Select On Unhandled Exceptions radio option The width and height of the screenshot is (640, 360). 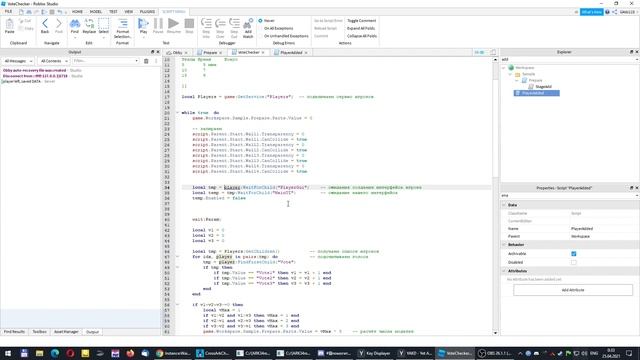point(260,36)
